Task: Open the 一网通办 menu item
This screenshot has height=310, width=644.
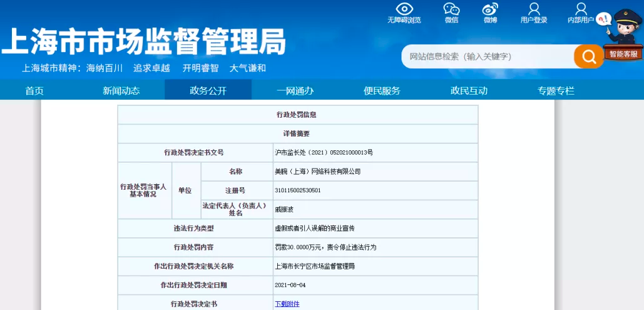Action: tap(295, 91)
